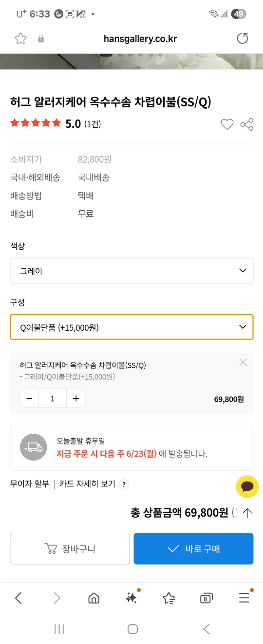This screenshot has height=644, width=263.
Task: Share the product via share icon
Action: tap(247, 124)
